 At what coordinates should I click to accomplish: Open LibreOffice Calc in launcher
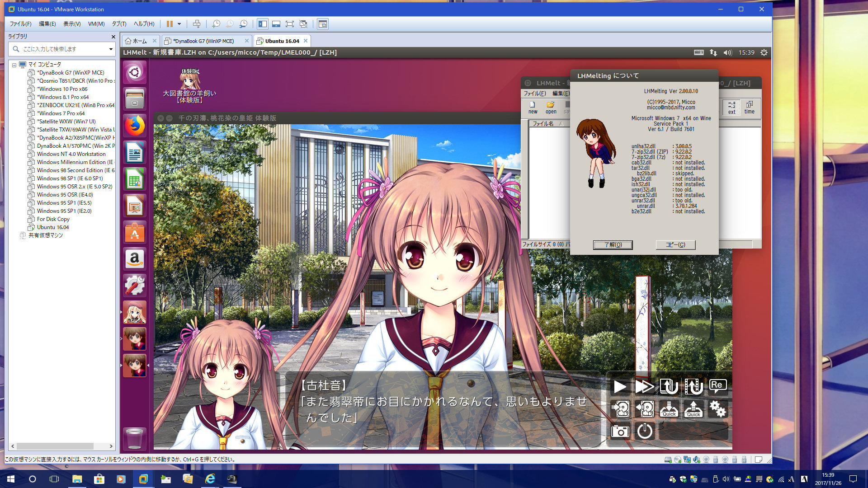tap(135, 179)
